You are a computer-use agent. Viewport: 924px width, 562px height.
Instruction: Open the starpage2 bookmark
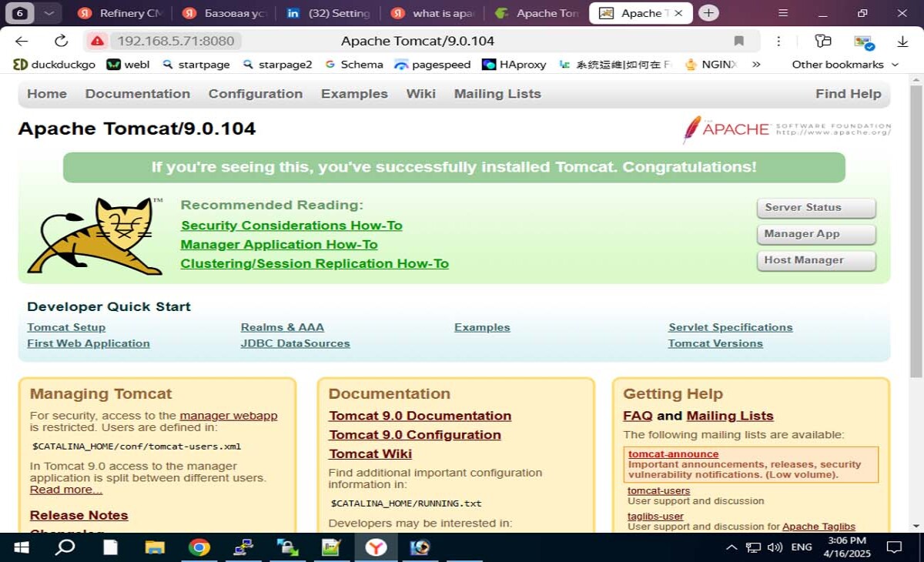(277, 65)
